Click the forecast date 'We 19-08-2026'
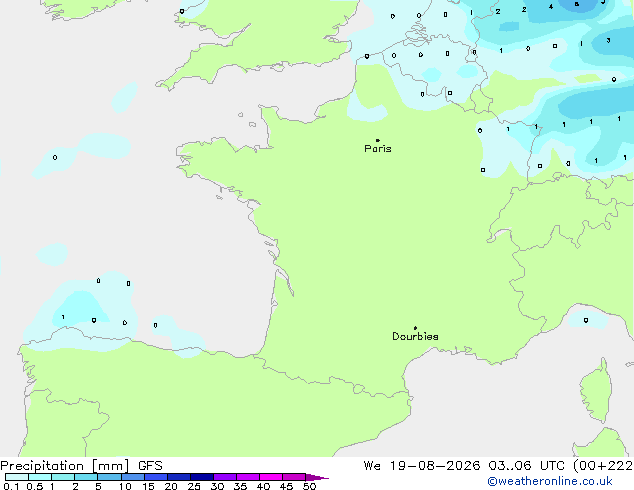This screenshot has width=634, height=490. (422, 466)
